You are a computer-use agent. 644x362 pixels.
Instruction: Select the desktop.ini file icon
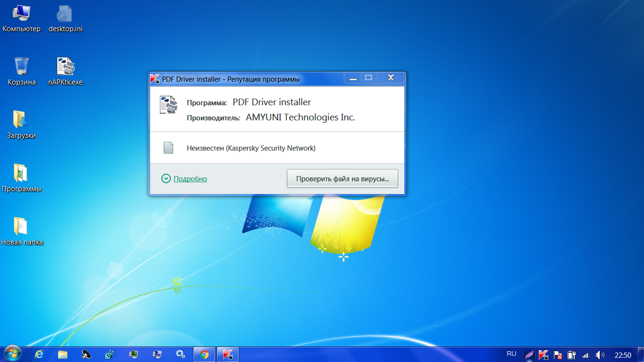(x=65, y=14)
